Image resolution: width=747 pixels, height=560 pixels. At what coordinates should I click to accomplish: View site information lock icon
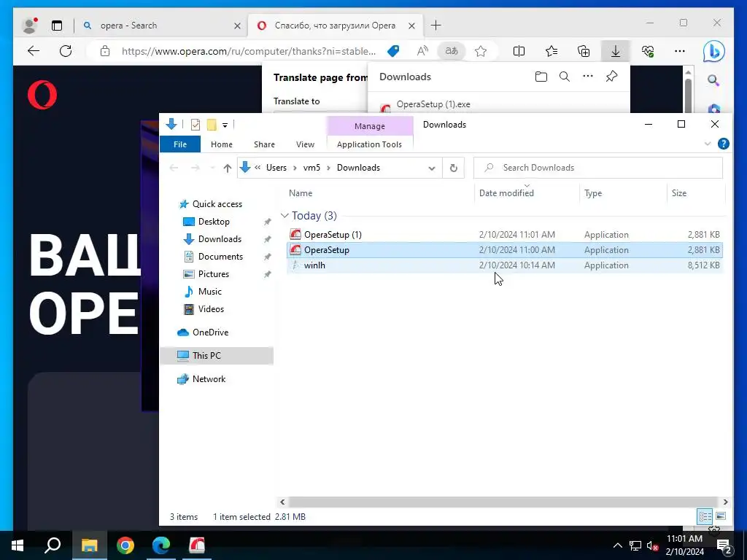(x=105, y=51)
